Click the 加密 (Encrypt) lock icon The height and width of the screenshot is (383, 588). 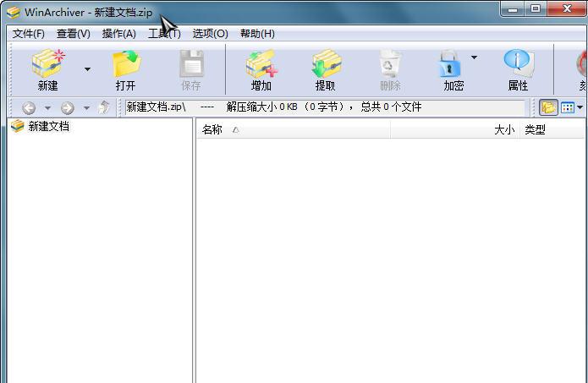450,69
